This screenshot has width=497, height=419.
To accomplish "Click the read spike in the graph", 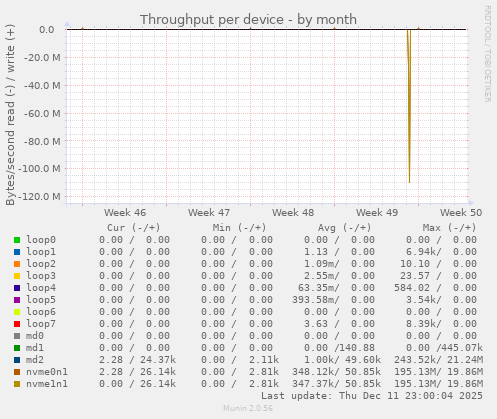I will click(409, 107).
